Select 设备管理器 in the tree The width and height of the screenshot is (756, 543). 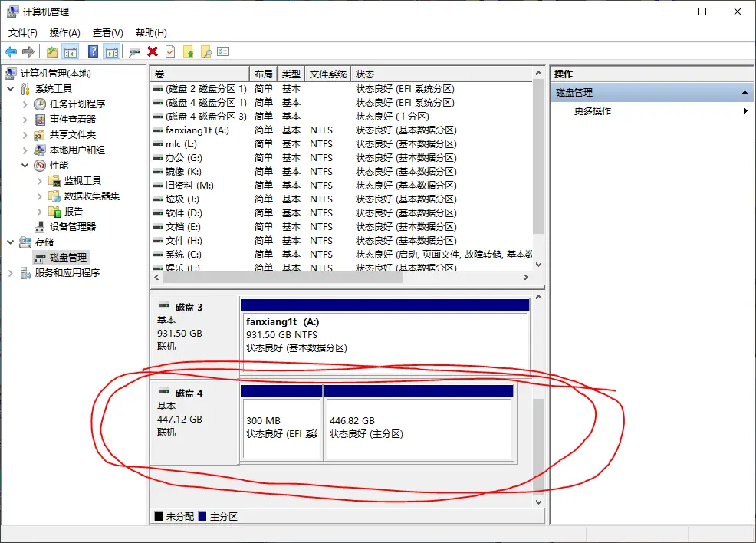click(x=73, y=227)
